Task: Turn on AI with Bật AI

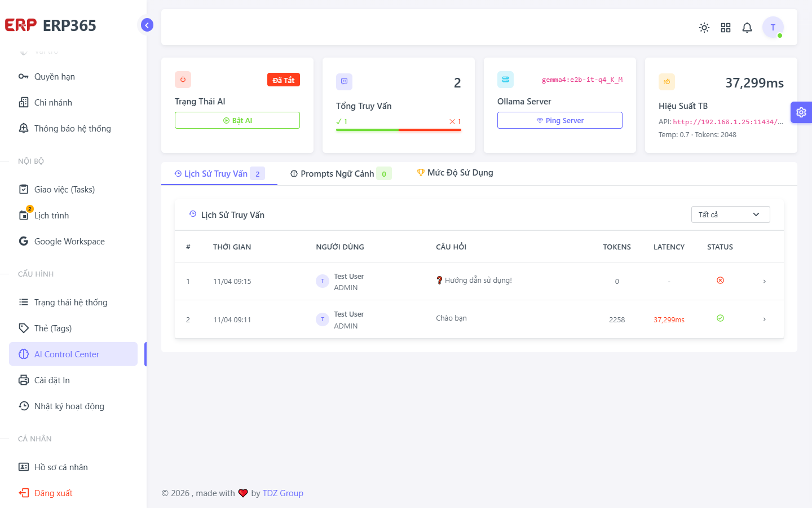Action: 237,120
